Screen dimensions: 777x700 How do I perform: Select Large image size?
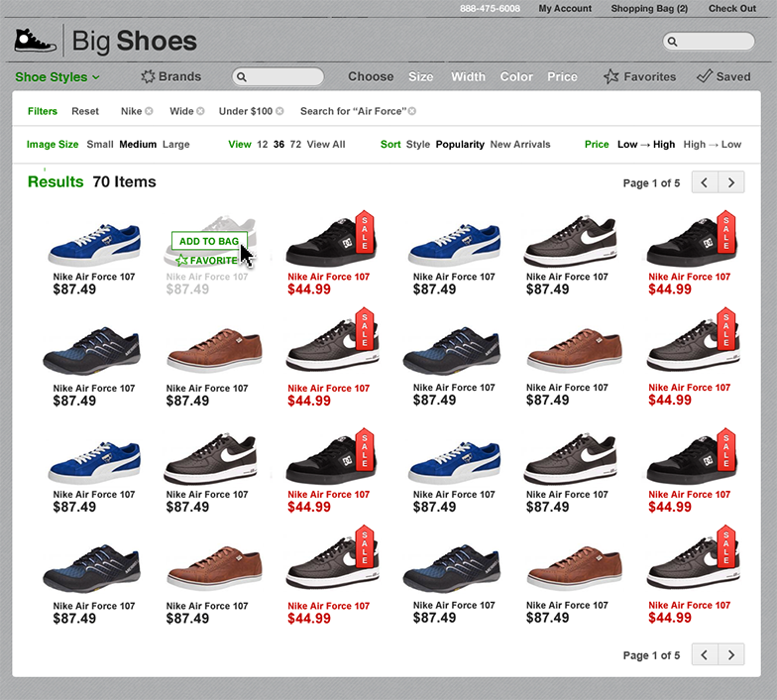[x=176, y=145]
